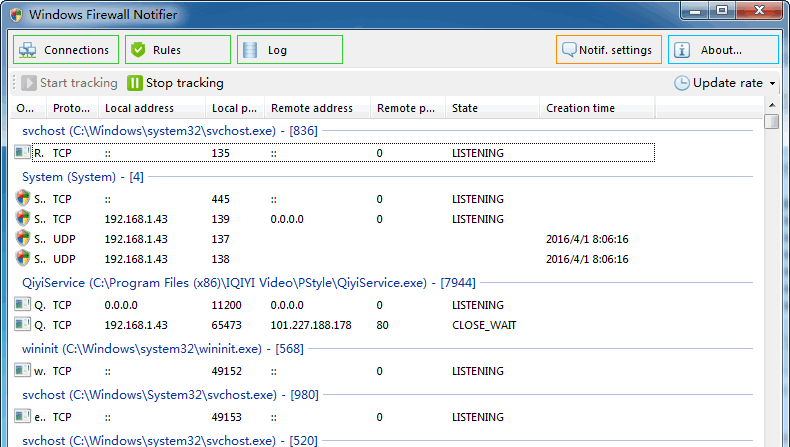Click the title bar shield app icon
The height and width of the screenshot is (447, 790).
pos(16,15)
